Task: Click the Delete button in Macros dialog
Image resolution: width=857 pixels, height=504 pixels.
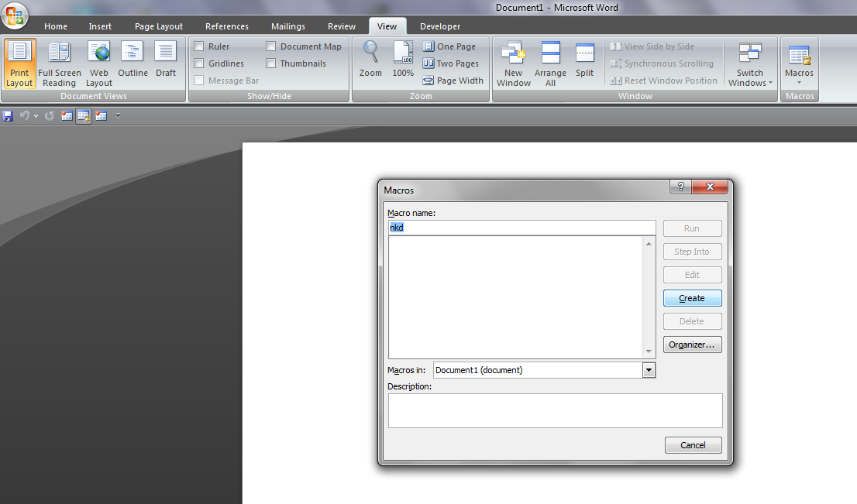Action: tap(692, 321)
